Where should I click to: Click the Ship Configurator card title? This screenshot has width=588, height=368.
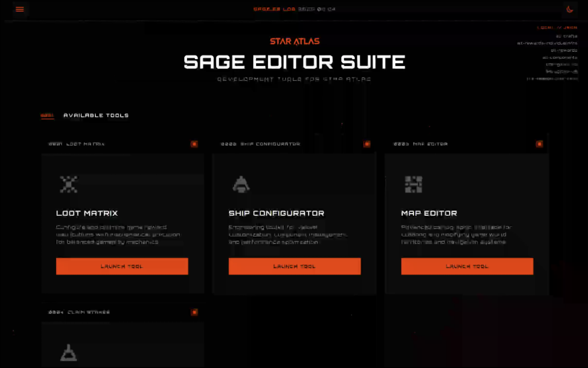[276, 214]
